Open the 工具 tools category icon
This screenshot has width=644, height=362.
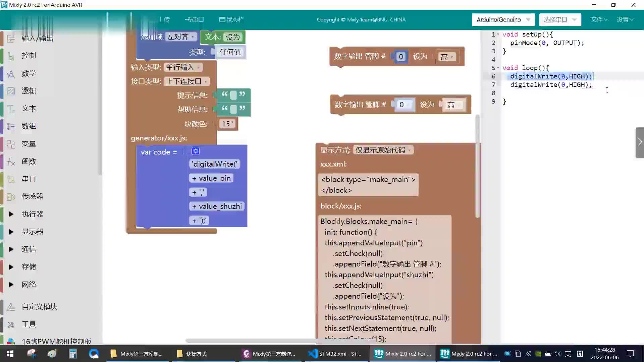coord(11,324)
